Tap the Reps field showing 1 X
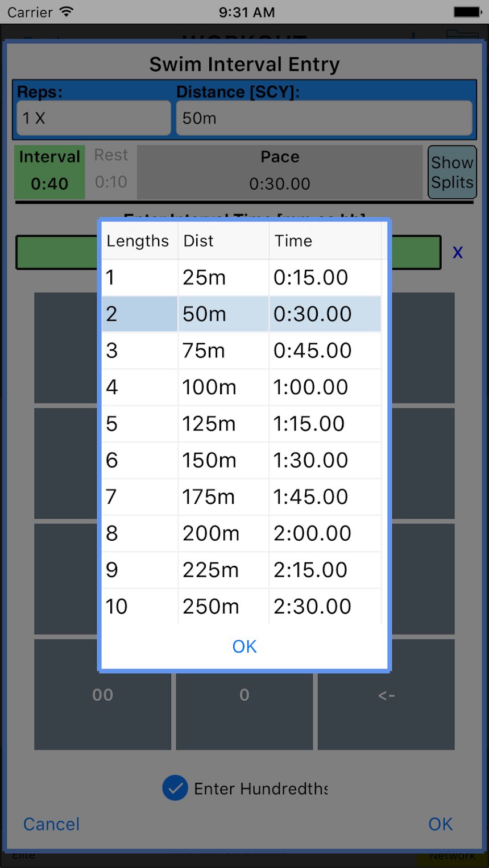This screenshot has height=868, width=489. (x=94, y=118)
